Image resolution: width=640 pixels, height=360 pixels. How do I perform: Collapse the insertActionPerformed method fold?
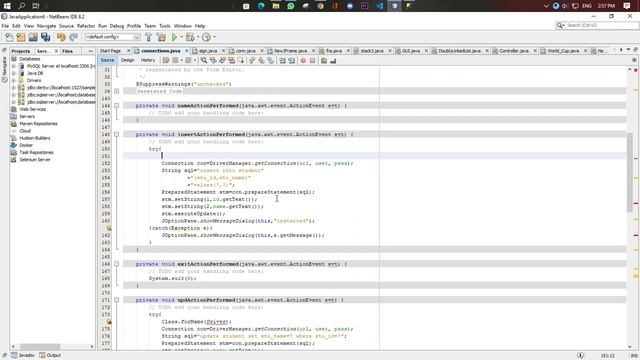[116, 134]
